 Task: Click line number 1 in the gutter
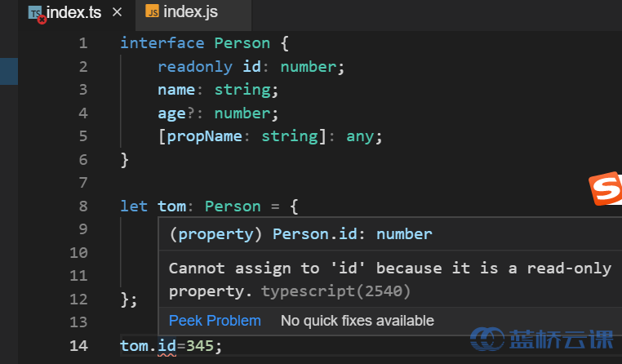pyautogui.click(x=83, y=43)
